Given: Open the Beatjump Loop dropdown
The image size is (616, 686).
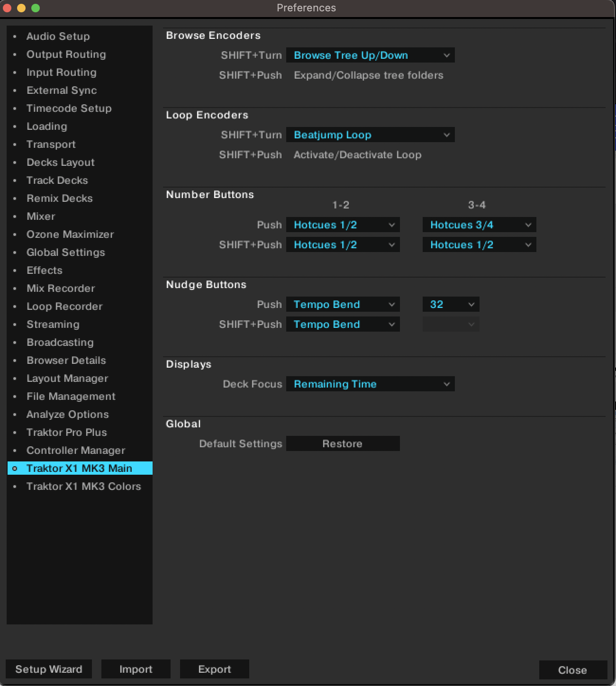Looking at the screenshot, I should click(370, 135).
